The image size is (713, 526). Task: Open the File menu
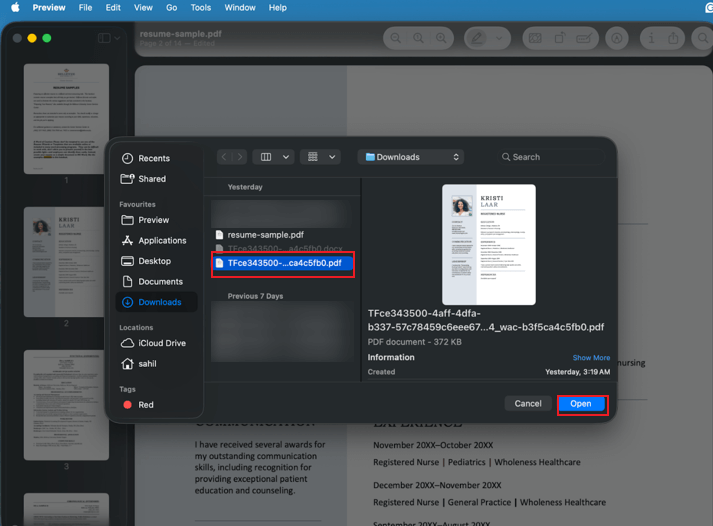pyautogui.click(x=85, y=8)
